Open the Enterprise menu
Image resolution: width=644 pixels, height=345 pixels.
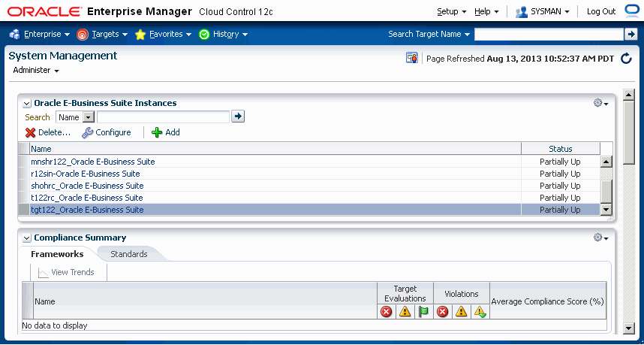click(x=40, y=34)
